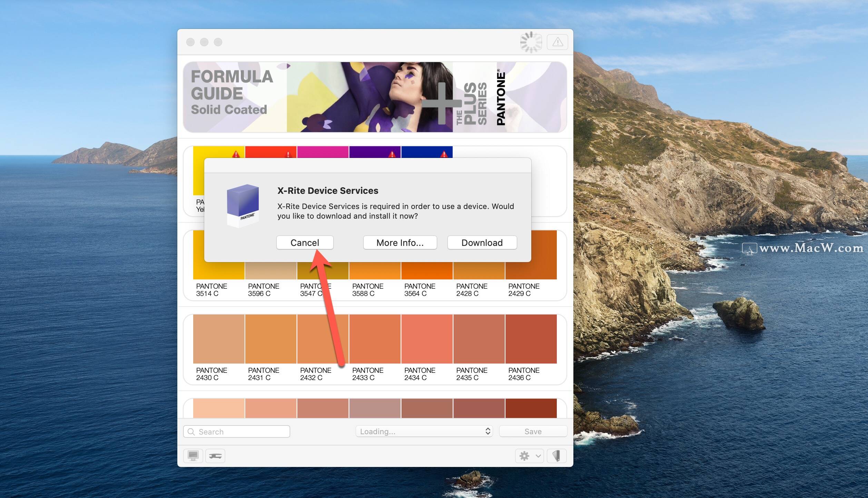868x498 pixels.
Task: Click the loading spinner button
Action: (531, 42)
